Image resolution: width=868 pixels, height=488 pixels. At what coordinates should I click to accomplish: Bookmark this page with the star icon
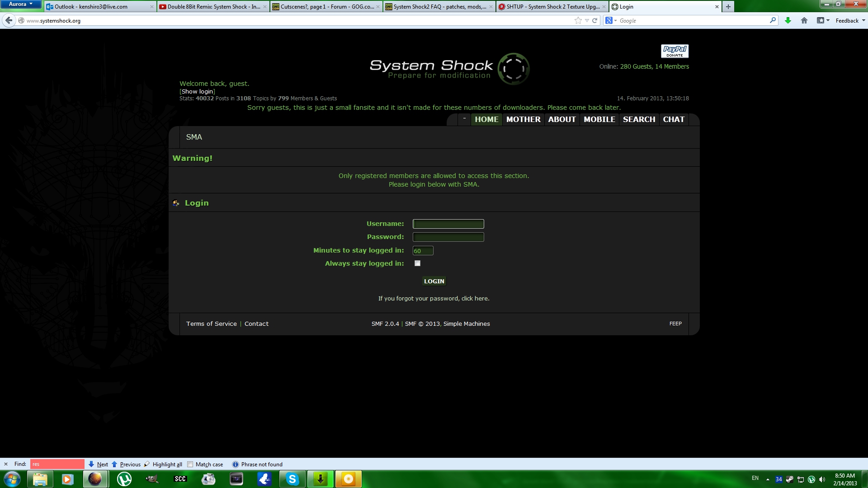pyautogui.click(x=578, y=20)
